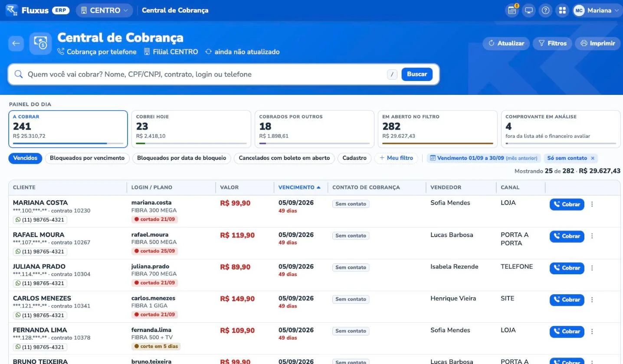Sort by the Valor column header

click(229, 188)
